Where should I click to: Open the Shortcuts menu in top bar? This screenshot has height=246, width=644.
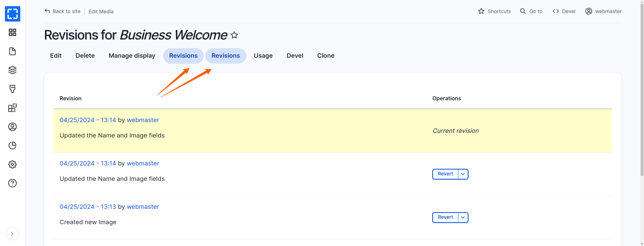pos(494,11)
